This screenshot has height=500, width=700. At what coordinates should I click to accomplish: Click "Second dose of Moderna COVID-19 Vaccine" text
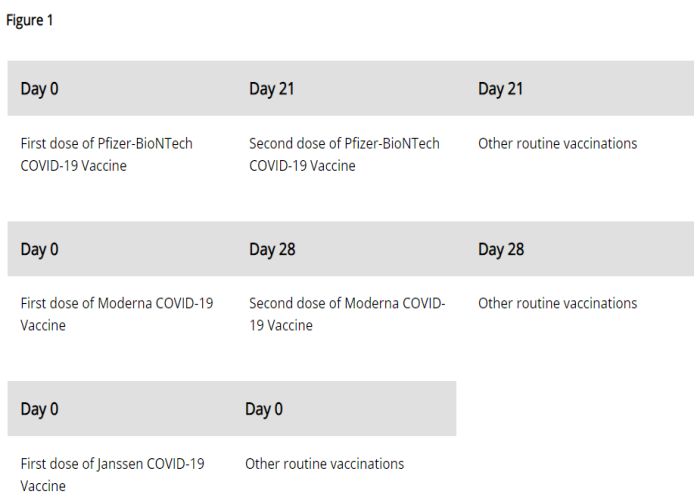tap(347, 314)
